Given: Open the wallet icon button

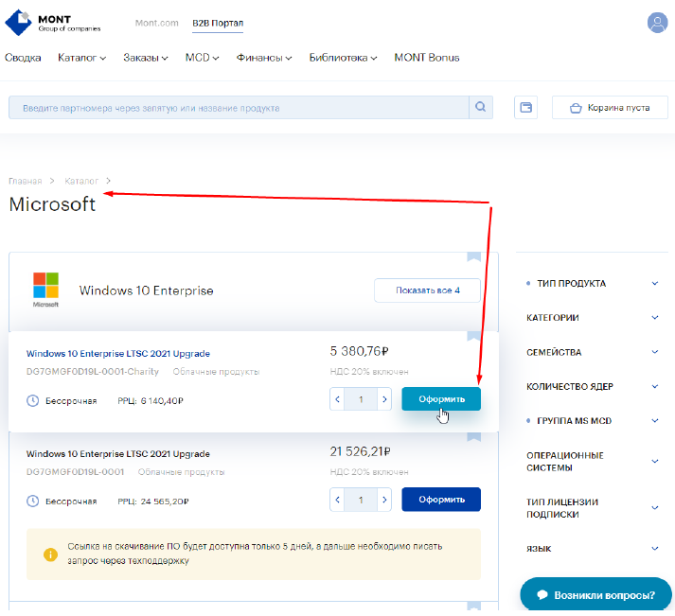Looking at the screenshot, I should (x=525, y=108).
